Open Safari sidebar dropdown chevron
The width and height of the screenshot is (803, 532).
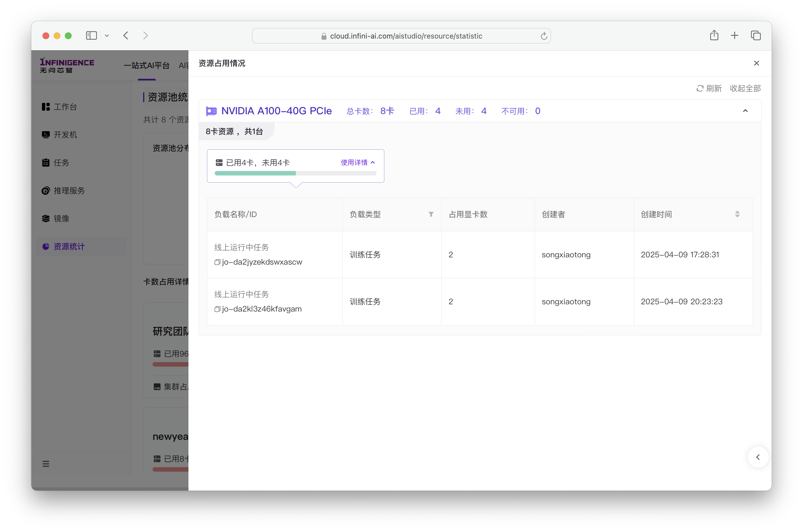coord(107,36)
